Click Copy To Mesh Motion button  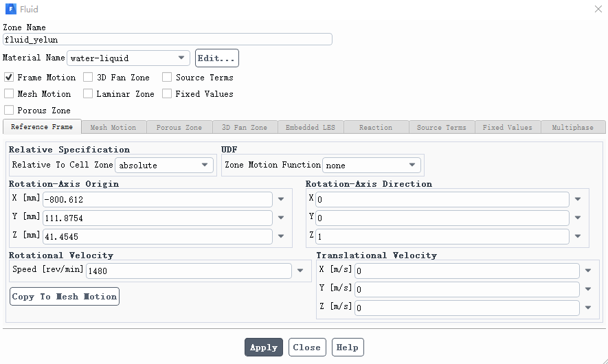pos(65,297)
